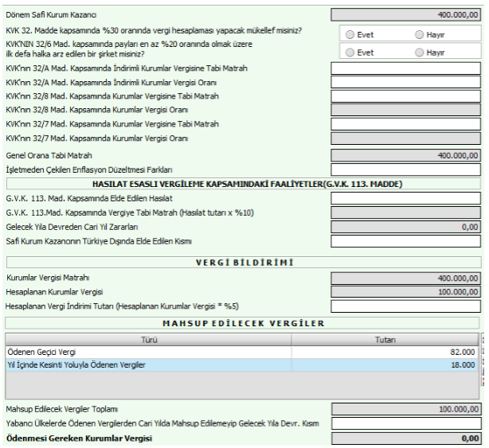
Task: Focus the 32/A İndirimli Kurumlar Vergisi Oranı field
Action: tap(405, 83)
